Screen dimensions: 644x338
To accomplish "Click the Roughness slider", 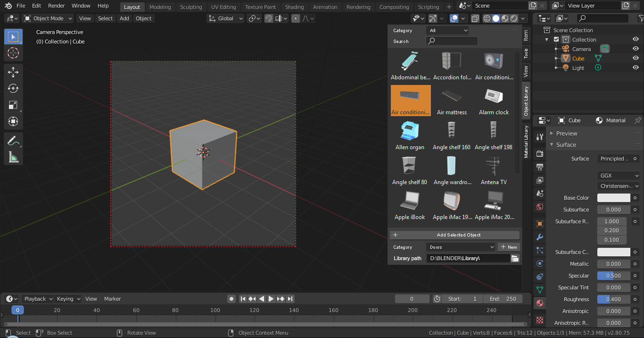I will 614,299.
